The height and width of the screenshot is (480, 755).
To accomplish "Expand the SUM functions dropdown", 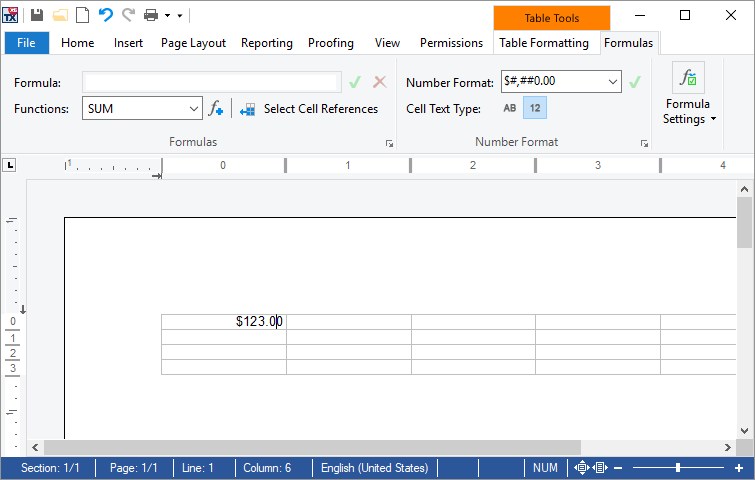I will click(194, 109).
